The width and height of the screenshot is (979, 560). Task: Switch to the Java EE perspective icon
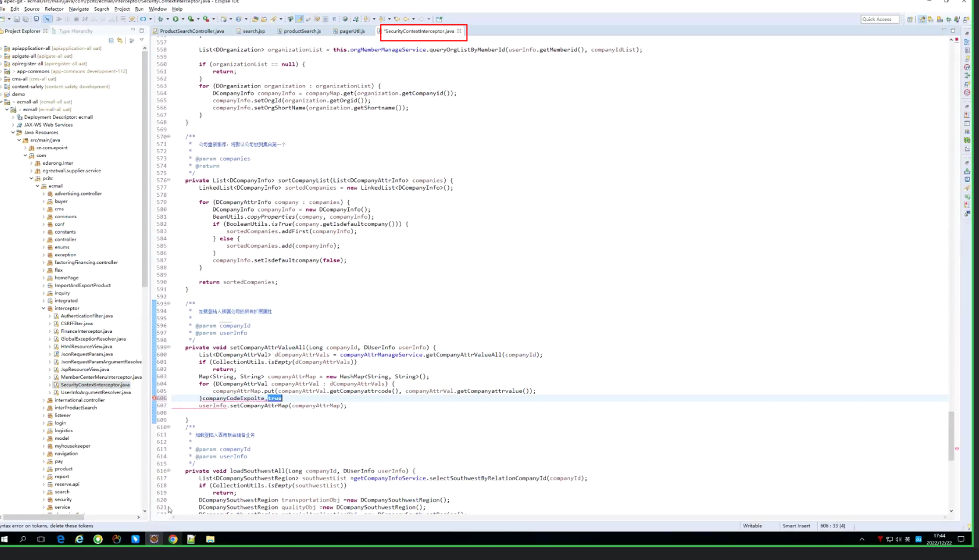click(922, 19)
